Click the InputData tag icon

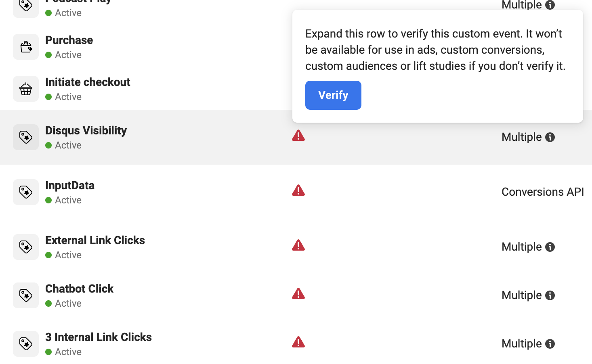click(26, 192)
